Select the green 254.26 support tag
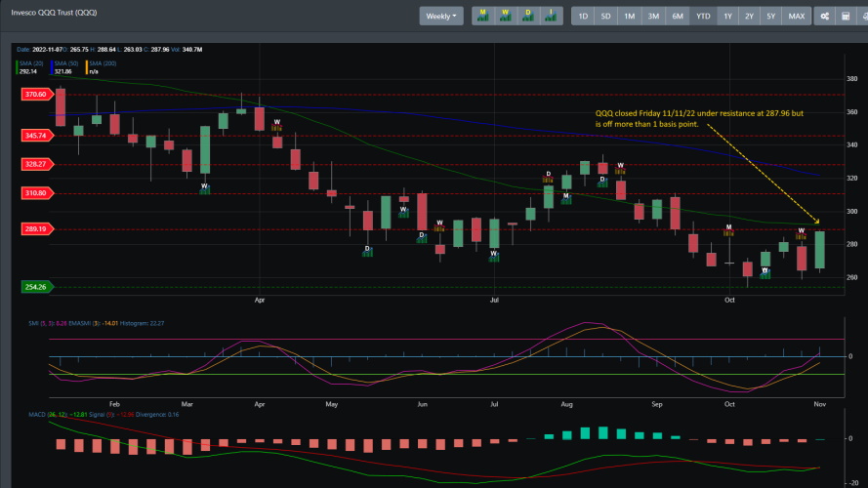 pyautogui.click(x=36, y=287)
